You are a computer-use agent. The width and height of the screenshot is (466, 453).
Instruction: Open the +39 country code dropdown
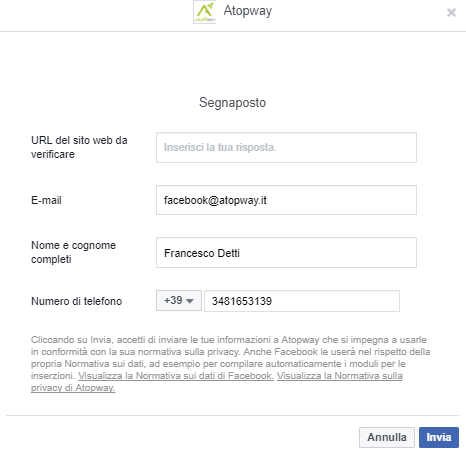[x=179, y=301]
